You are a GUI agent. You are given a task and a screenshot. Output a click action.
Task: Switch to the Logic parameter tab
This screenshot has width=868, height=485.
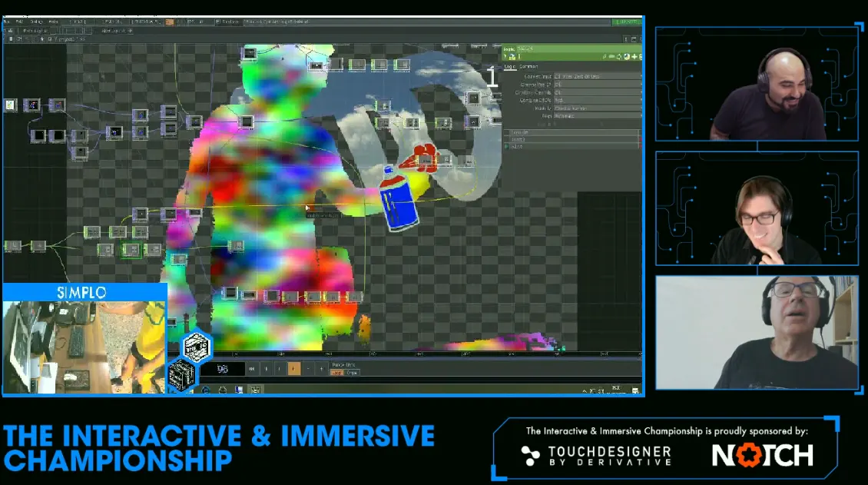(510, 66)
